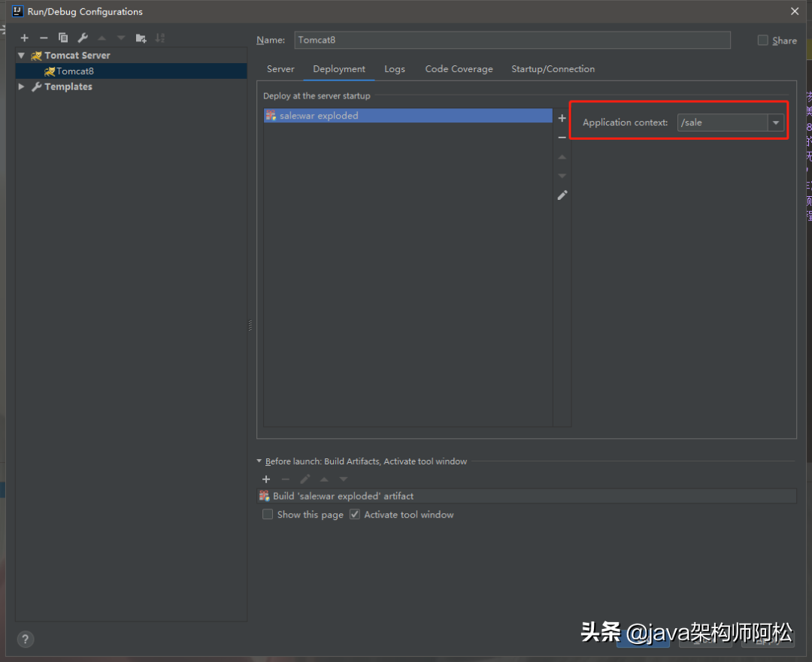Remove selected configuration with minus icon

[x=44, y=38]
